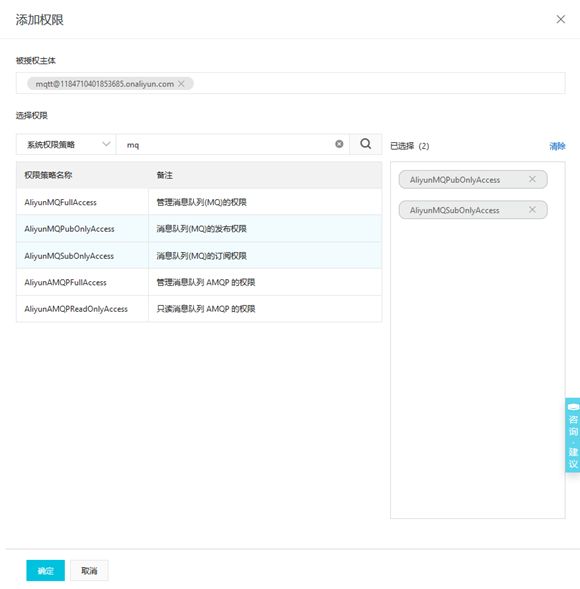Viewport: 580px width, 589px height.
Task: Remove AliyunMQPubOnlyAccess from the selected list
Action: (x=532, y=179)
